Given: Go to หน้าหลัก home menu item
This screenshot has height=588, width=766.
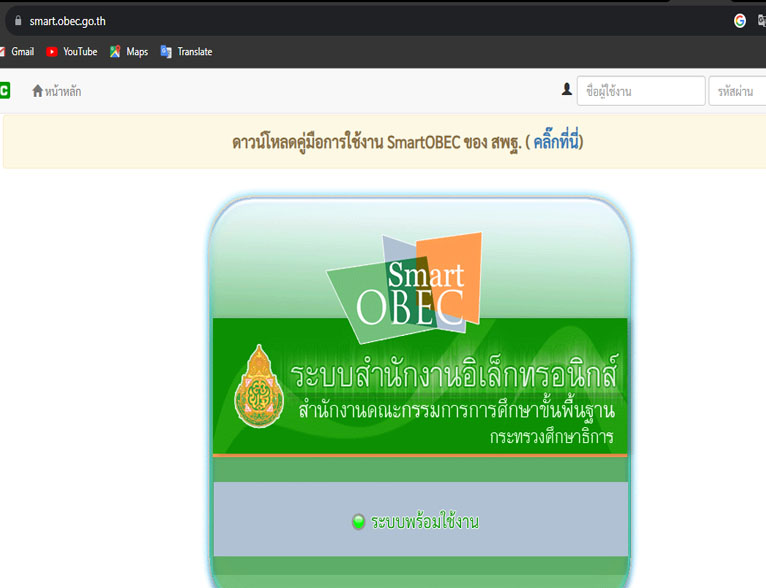Looking at the screenshot, I should [x=57, y=91].
